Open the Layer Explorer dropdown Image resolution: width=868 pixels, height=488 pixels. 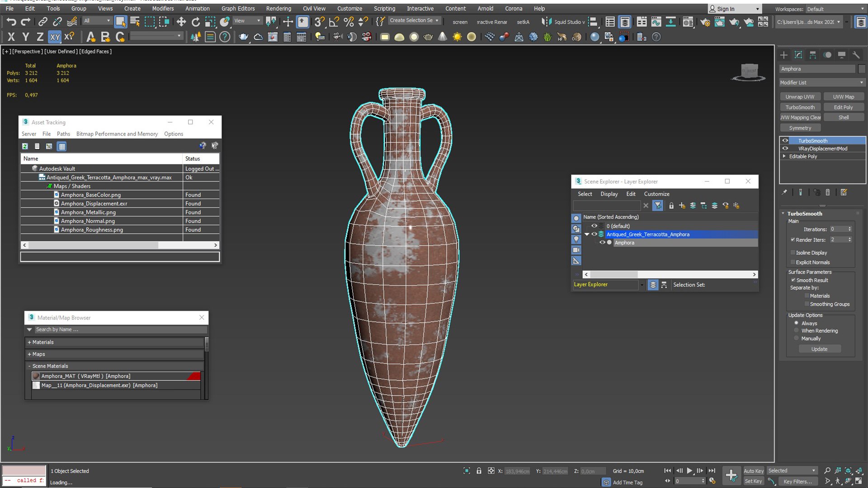click(x=642, y=285)
